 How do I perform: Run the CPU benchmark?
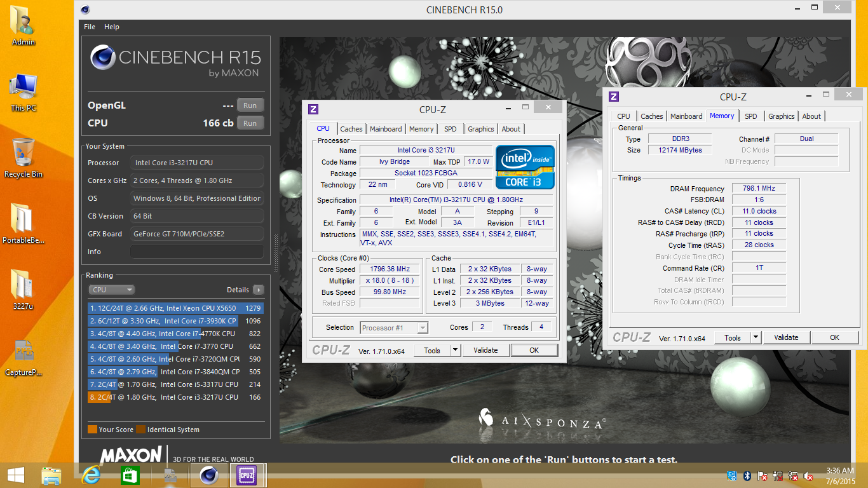tap(250, 123)
